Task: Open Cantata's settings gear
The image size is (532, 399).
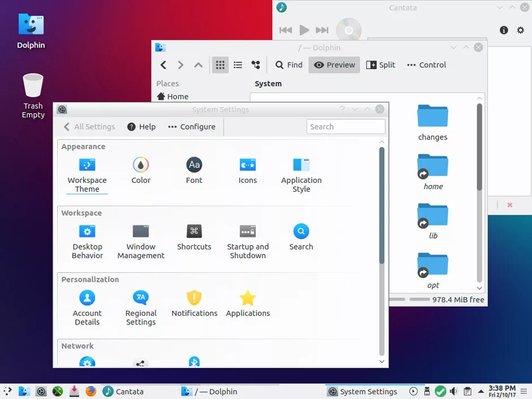Action: click(520, 30)
